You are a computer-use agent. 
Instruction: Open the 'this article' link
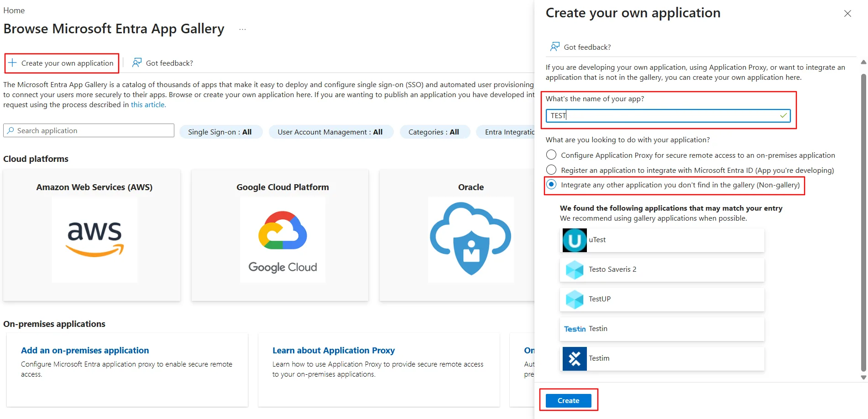pos(148,104)
